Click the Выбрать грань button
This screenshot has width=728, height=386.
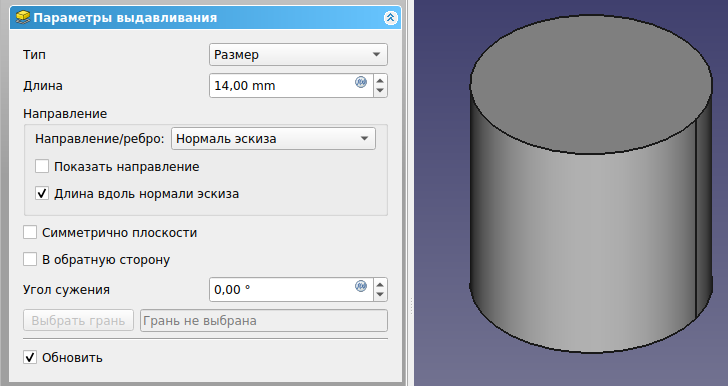tap(78, 321)
